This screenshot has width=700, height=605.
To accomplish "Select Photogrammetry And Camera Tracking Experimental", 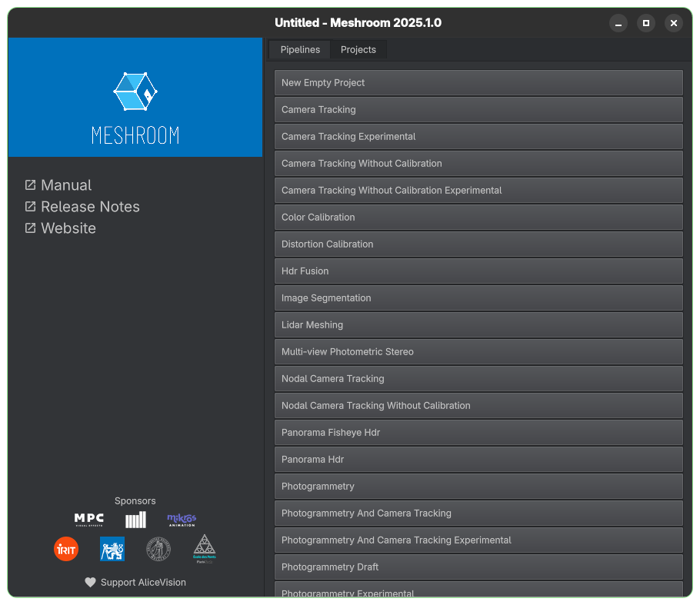I will coord(478,540).
